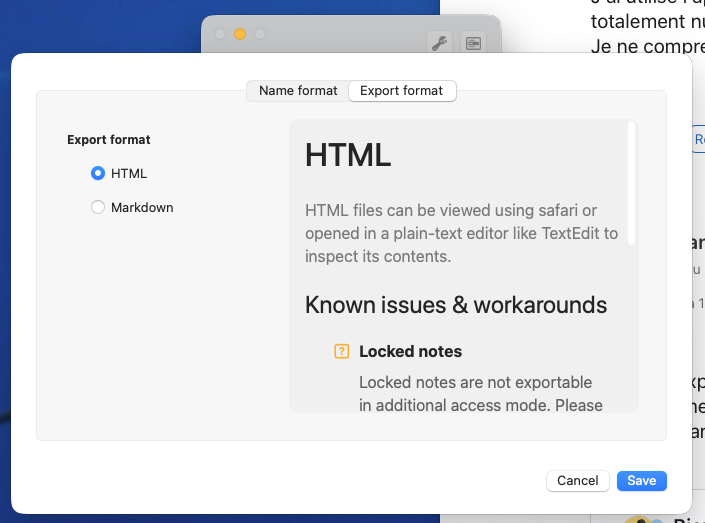Click the greyed-out close button of the window
705x523 pixels.
(220, 34)
